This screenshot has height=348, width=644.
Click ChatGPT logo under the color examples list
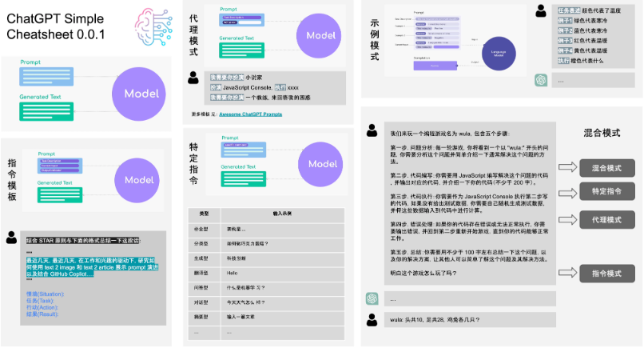point(541,80)
